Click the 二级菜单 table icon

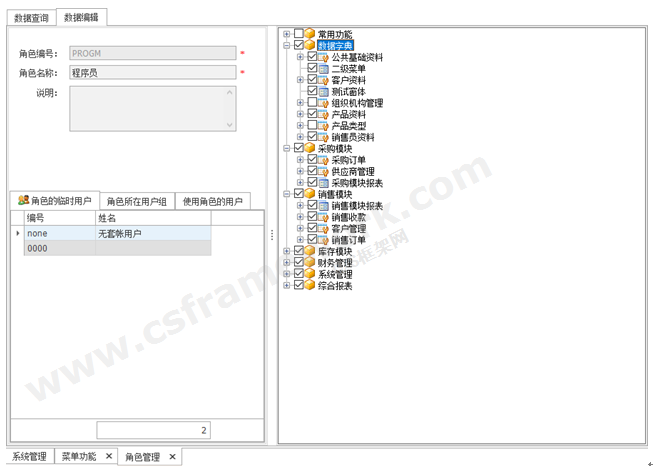[324, 69]
